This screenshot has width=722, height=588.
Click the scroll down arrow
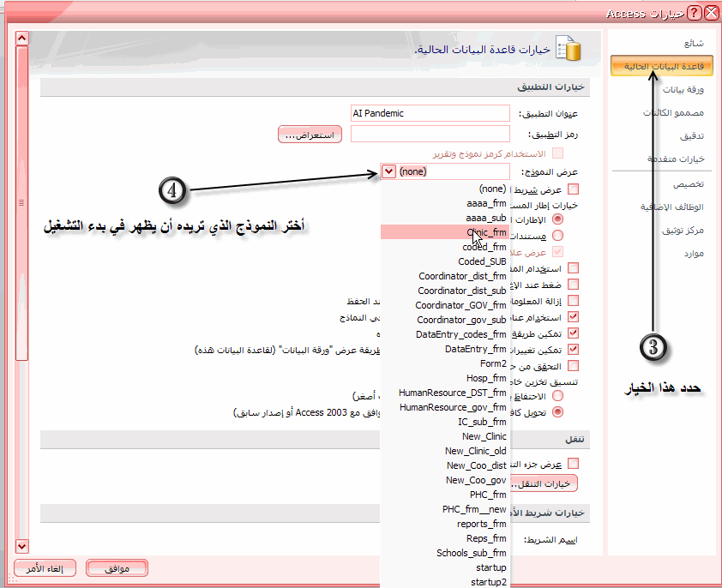click(x=21, y=546)
